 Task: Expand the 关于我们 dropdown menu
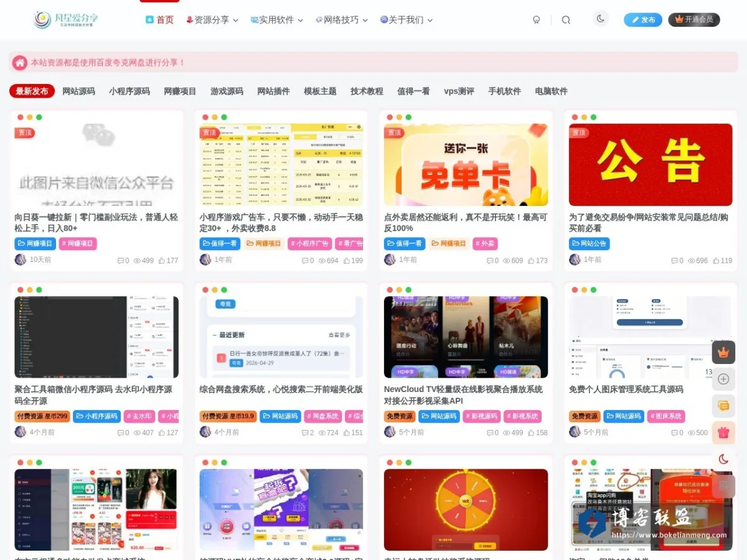tap(406, 20)
